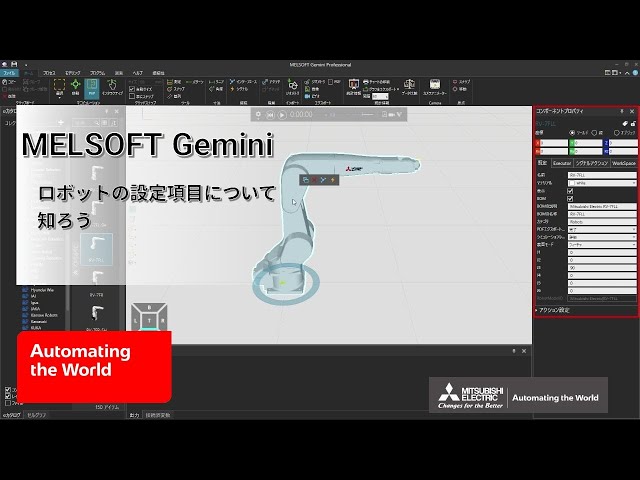Image resolution: width=640 pixels, height=480 pixels.
Task: Click the Name field showing RV-7FLL
Action: point(602,175)
